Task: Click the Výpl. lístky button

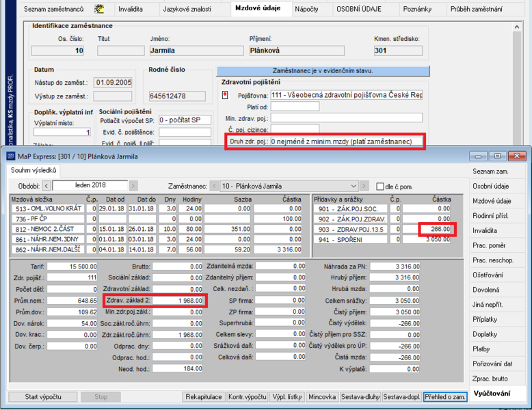Action: click(287, 397)
